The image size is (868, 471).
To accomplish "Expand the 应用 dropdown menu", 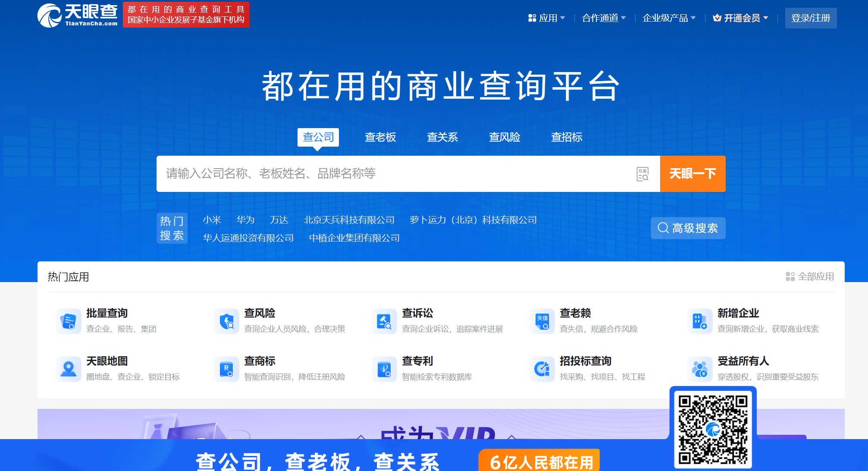I will (x=547, y=18).
